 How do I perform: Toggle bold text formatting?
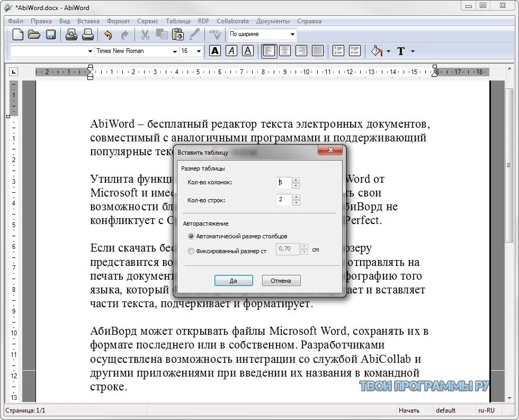[215, 51]
